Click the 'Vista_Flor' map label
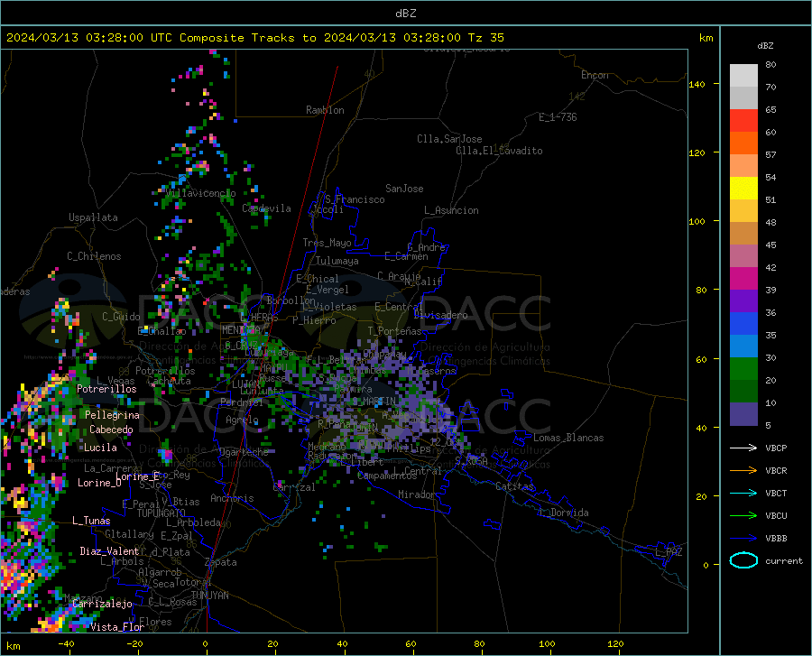 tap(117, 627)
